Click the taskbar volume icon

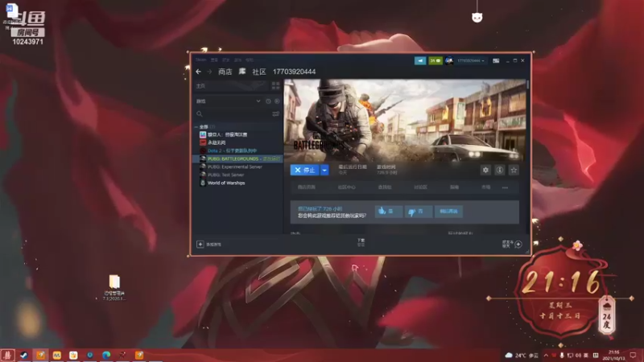pyautogui.click(x=578, y=355)
